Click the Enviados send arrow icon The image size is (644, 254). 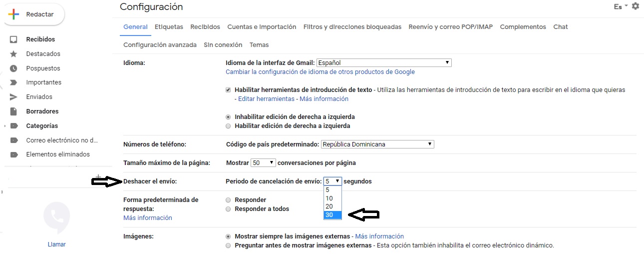pos(14,97)
